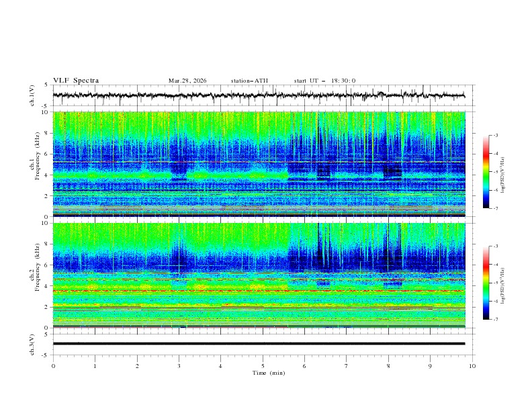Click the "5" tick on the ch.1(V) axis
This screenshot has width=532, height=411.
46,85
